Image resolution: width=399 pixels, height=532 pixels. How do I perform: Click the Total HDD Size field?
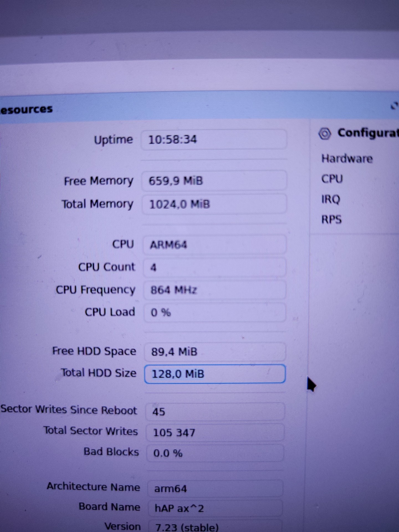coord(215,374)
